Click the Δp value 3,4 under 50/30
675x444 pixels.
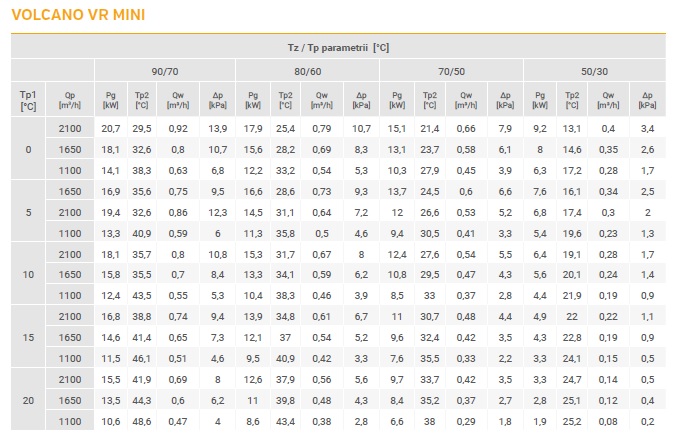[647, 128]
